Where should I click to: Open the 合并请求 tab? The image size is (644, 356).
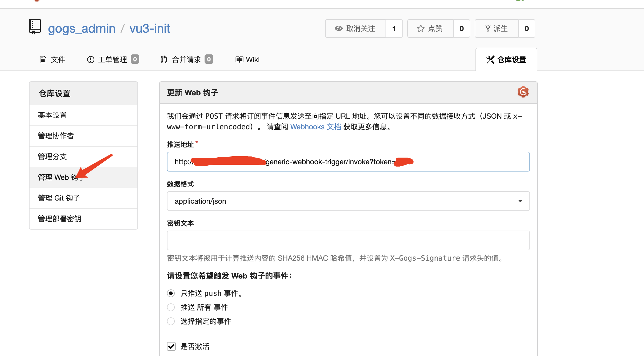coord(187,60)
